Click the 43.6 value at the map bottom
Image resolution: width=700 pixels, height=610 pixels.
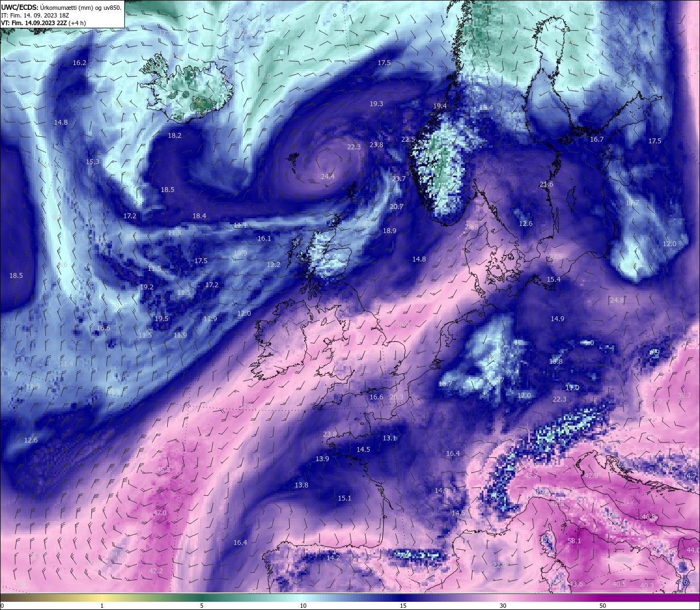pyautogui.click(x=576, y=584)
